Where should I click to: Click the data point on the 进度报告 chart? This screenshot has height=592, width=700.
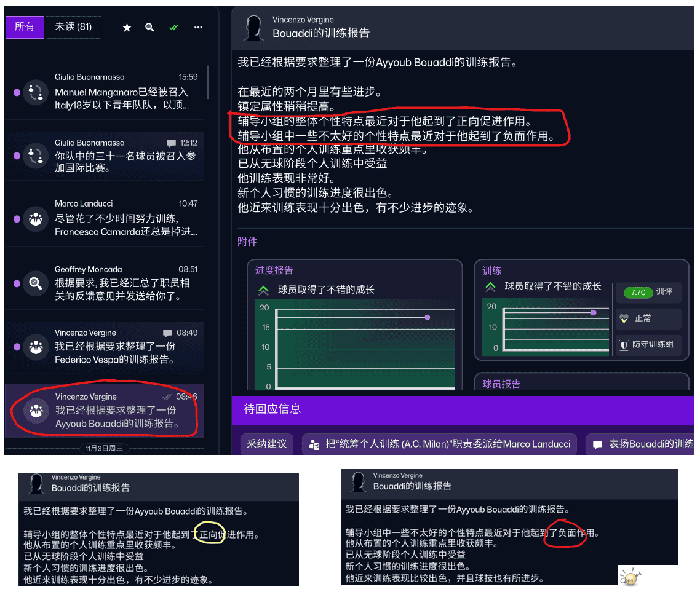click(x=428, y=318)
